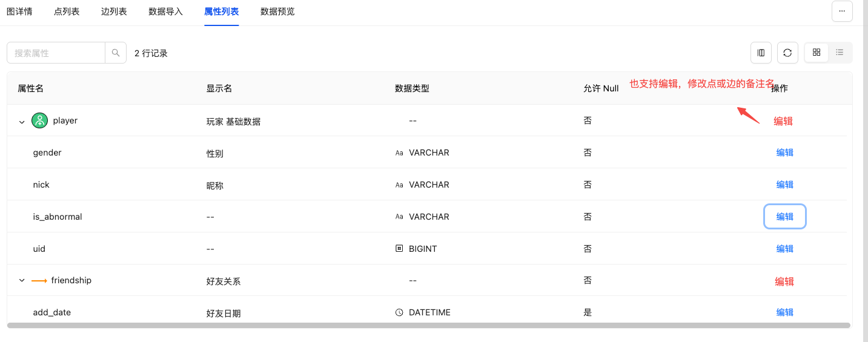
Task: Switch to grid view mode
Action: tap(817, 53)
